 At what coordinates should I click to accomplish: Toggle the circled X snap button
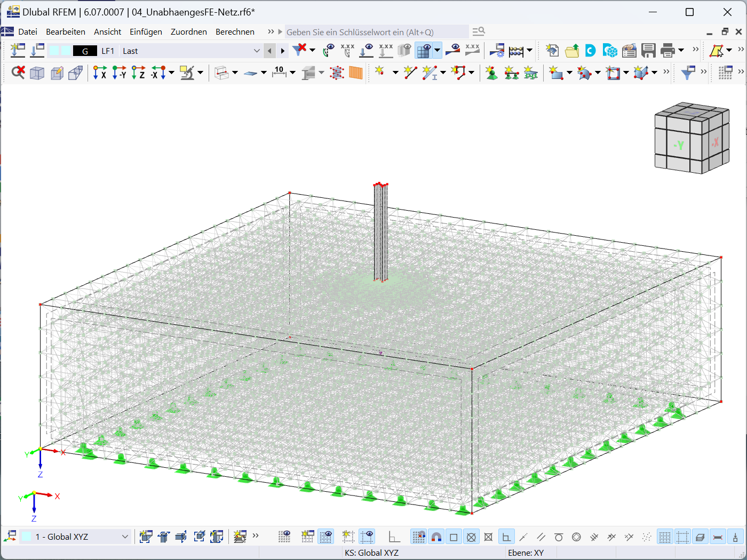(471, 537)
